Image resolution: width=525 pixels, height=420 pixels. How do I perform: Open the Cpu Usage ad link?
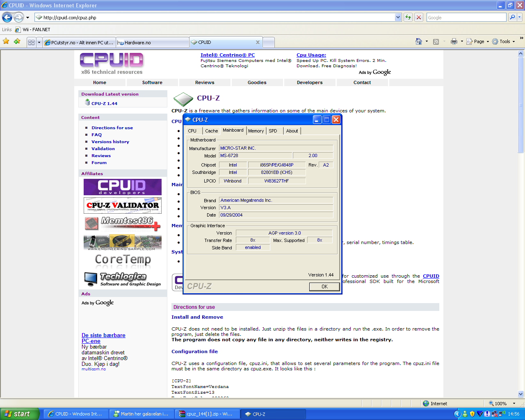pos(311,55)
